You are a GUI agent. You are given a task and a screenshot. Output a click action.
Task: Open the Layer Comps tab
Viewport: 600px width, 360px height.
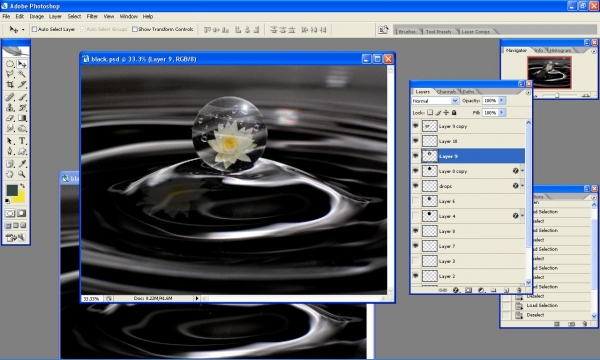[x=475, y=32]
